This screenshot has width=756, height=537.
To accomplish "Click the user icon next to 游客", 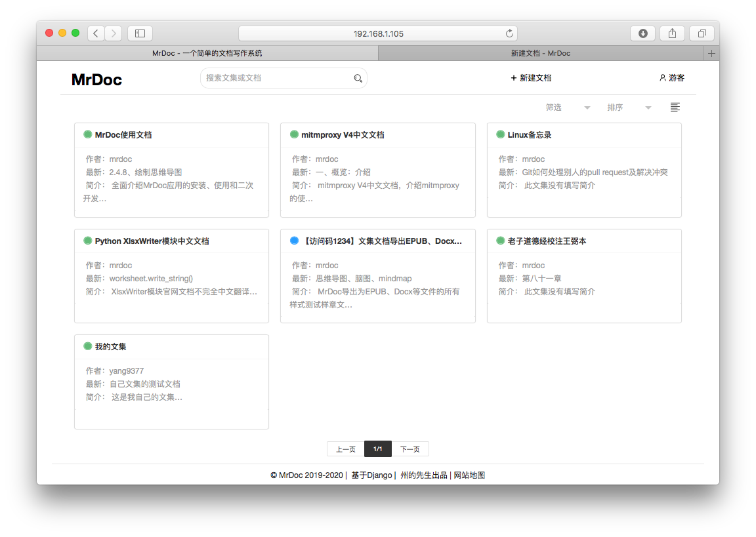I will [662, 77].
